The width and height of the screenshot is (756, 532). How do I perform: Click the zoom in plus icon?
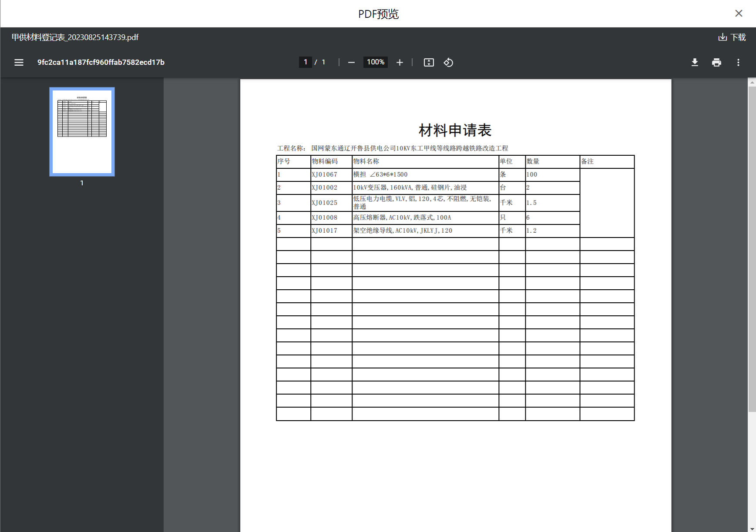point(400,63)
